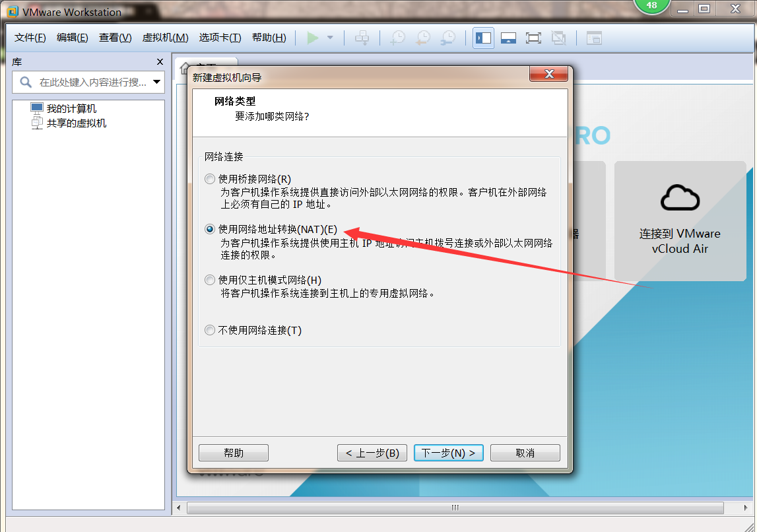Select 不使用网络连接(T) radio button
The width and height of the screenshot is (757, 532).
click(x=209, y=330)
